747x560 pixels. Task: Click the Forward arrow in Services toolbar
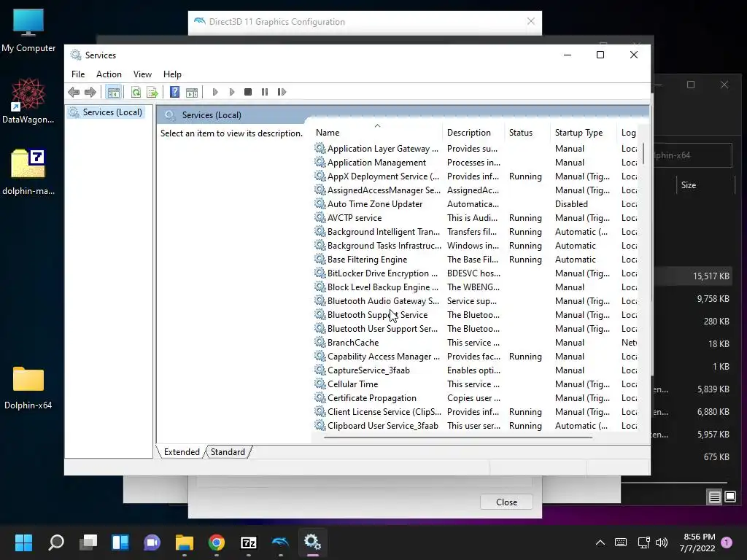click(x=90, y=92)
